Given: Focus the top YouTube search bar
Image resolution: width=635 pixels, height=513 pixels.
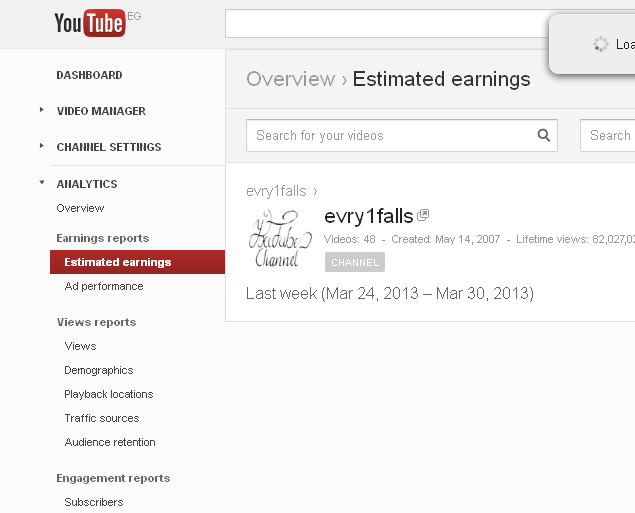Looking at the screenshot, I should [x=389, y=23].
